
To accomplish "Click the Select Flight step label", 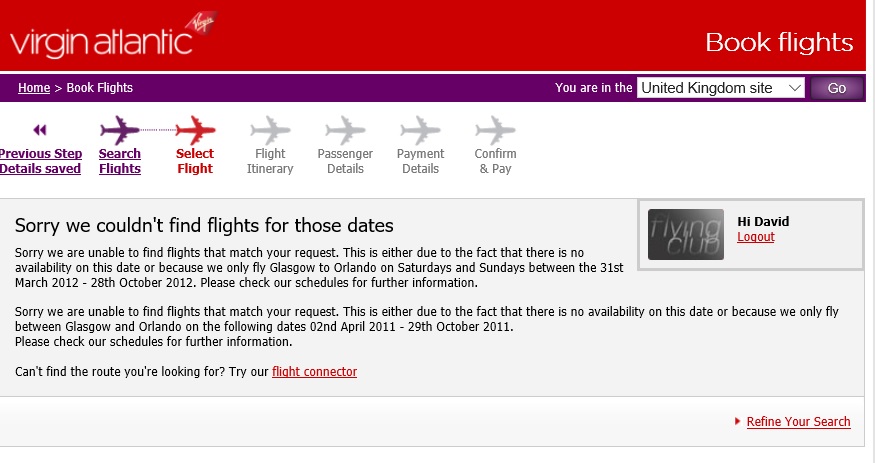I will (x=195, y=161).
